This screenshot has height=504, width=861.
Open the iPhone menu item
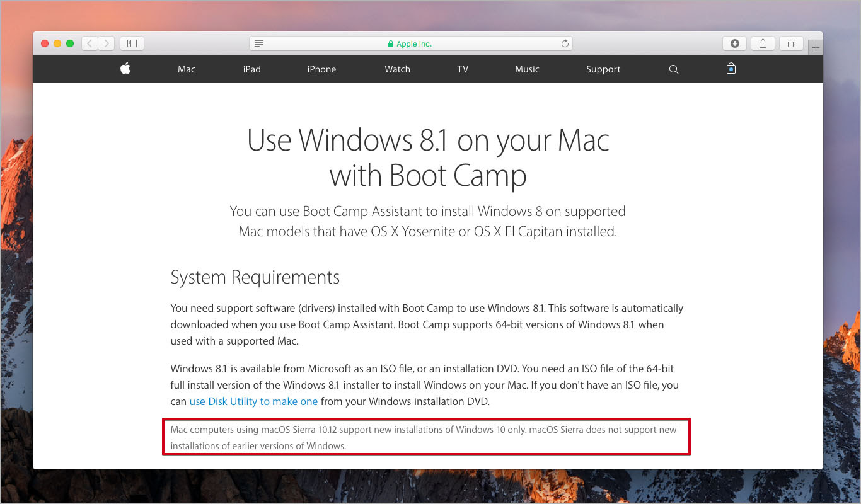[x=321, y=69]
